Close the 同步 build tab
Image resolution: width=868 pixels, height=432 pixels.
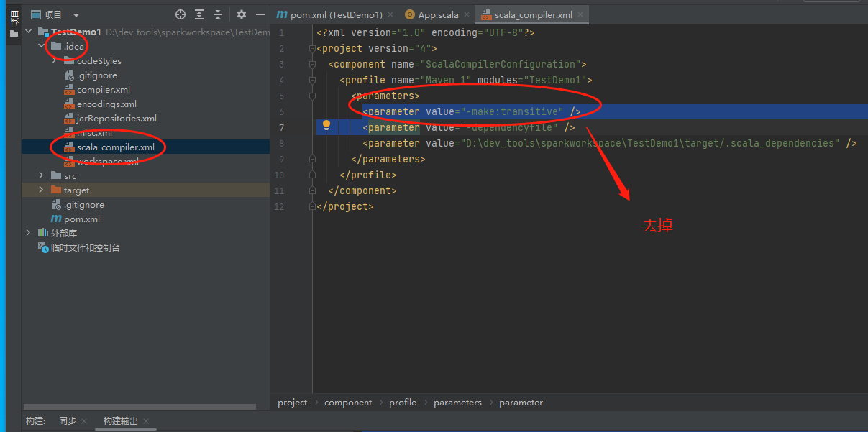(x=84, y=421)
